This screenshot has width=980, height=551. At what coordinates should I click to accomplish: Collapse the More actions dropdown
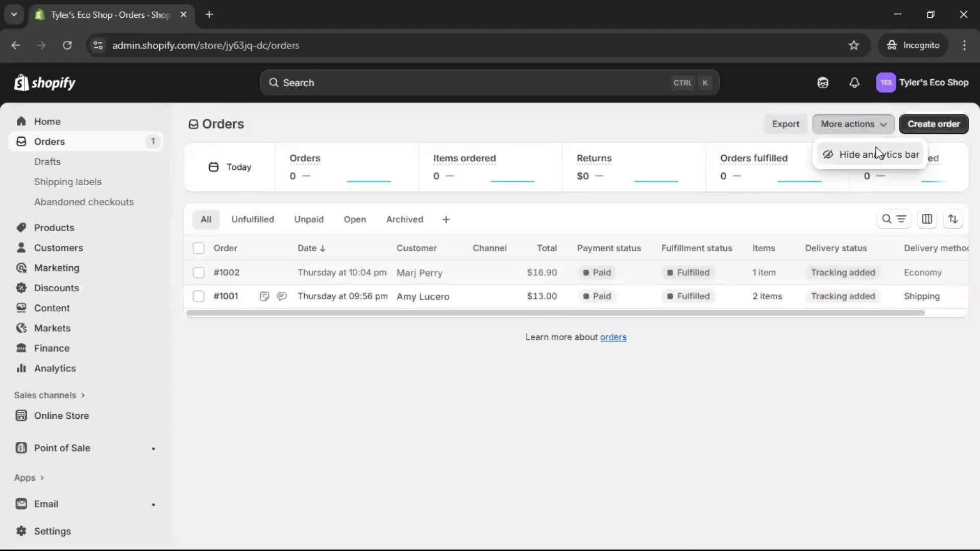click(853, 124)
